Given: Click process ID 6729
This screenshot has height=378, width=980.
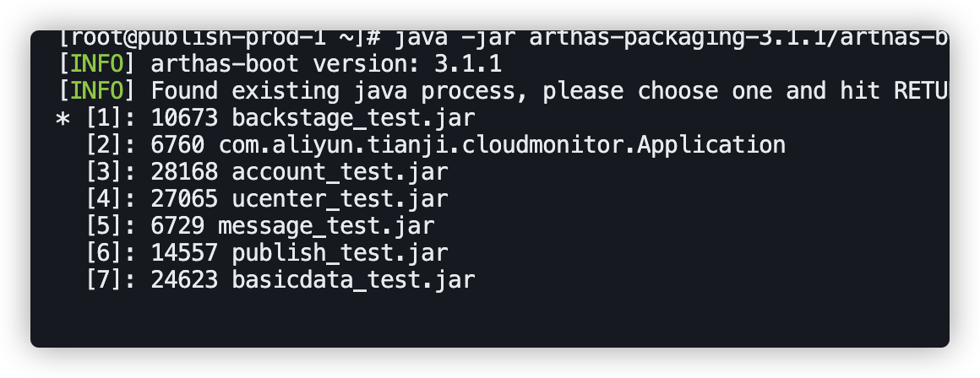Looking at the screenshot, I should point(177,226).
